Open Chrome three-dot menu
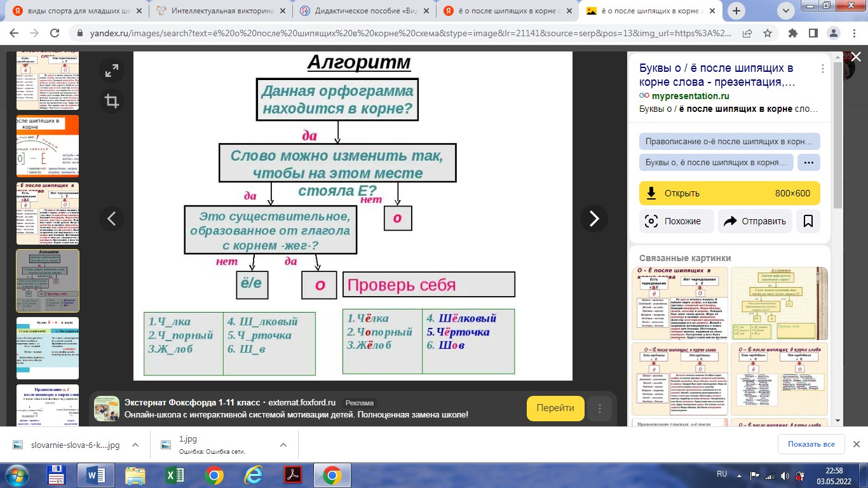The width and height of the screenshot is (868, 488). 854,33
